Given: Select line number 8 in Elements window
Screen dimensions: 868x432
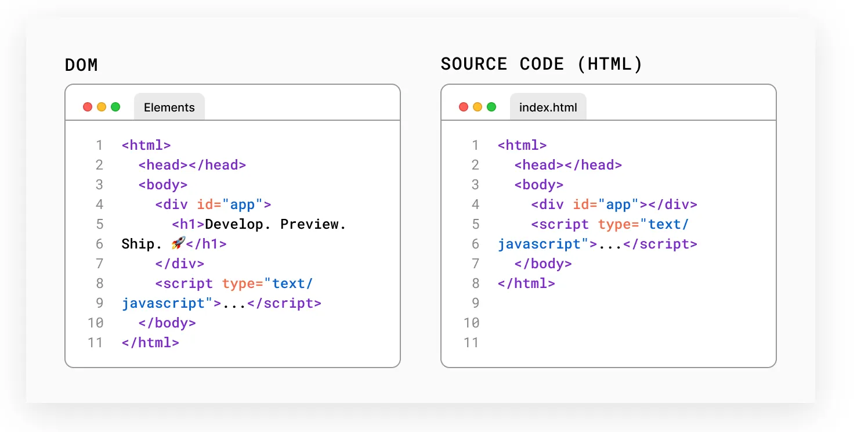Looking at the screenshot, I should pos(99,283).
